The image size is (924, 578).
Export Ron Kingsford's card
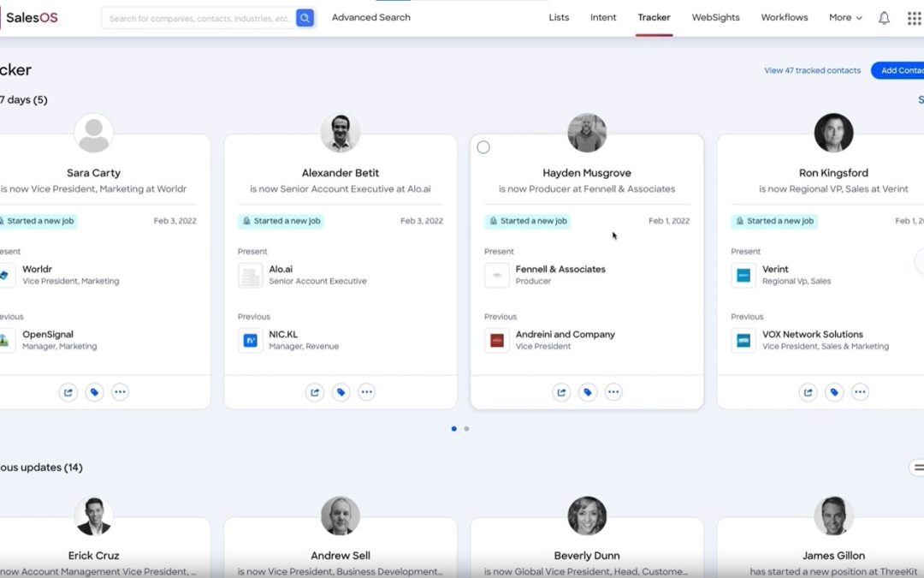(x=808, y=391)
